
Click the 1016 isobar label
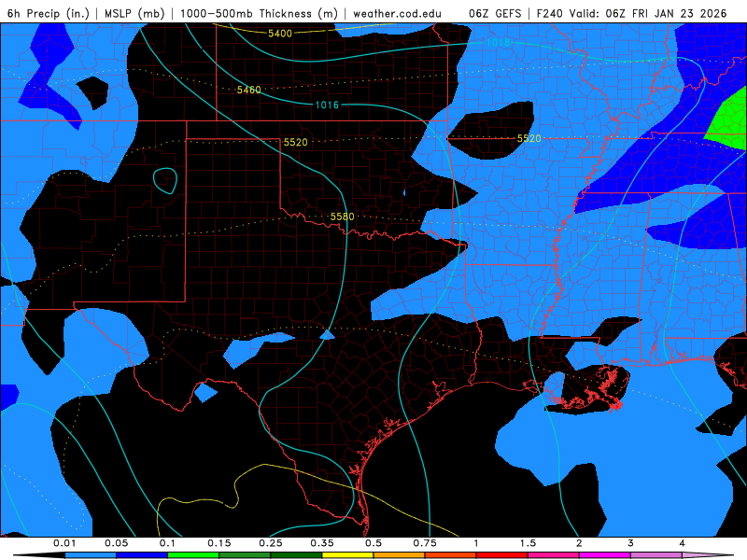click(327, 105)
